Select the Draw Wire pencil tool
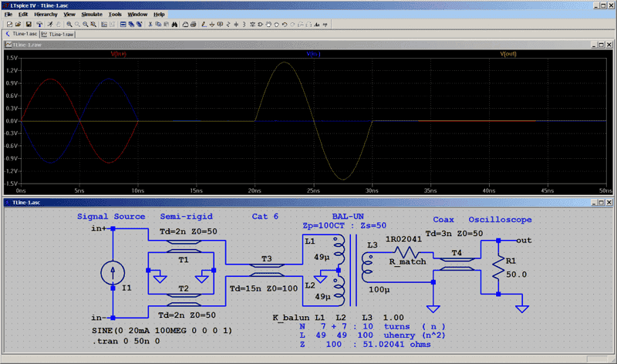This screenshot has height=364, width=617. 204,25
